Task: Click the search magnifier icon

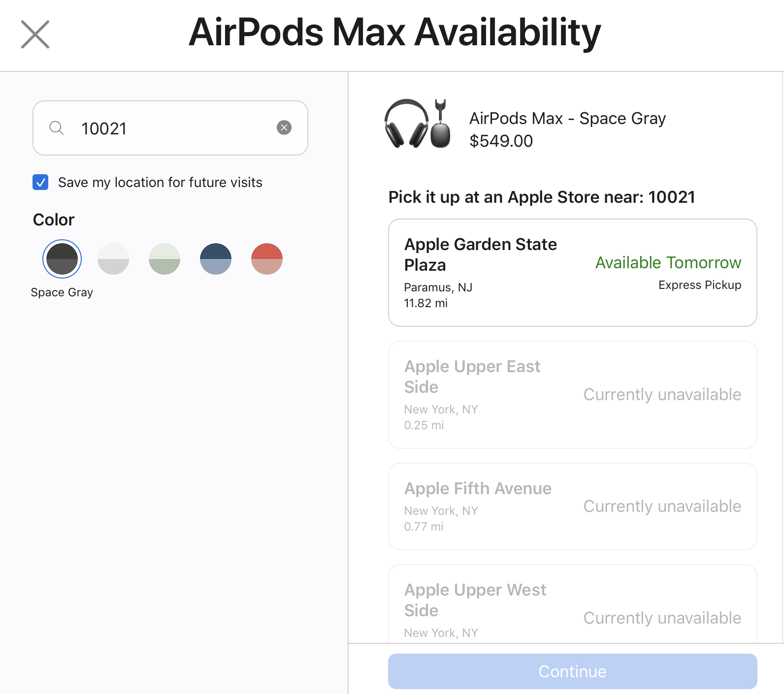Action: pyautogui.click(x=57, y=128)
